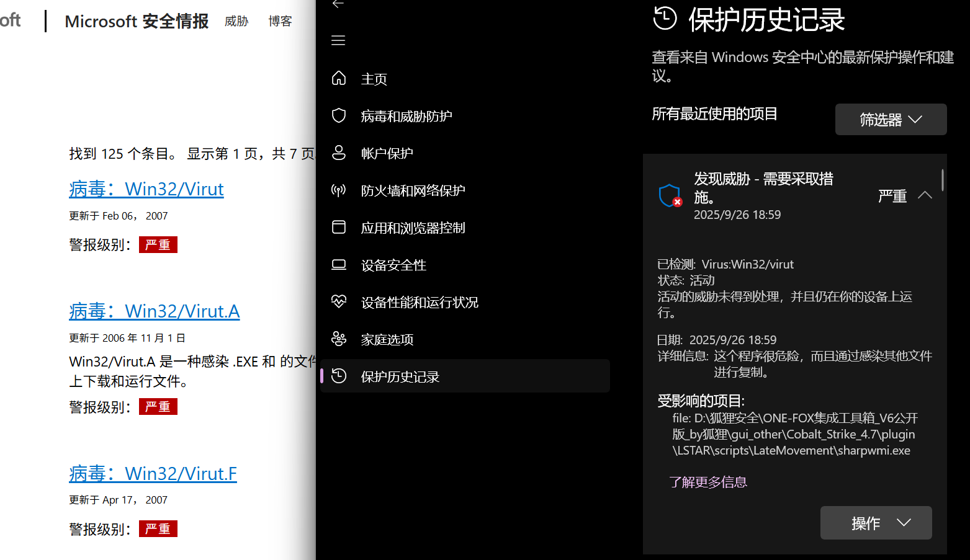Click the clock icon beside 保护历史记录 in sidebar
This screenshot has height=560, width=970.
click(x=339, y=376)
